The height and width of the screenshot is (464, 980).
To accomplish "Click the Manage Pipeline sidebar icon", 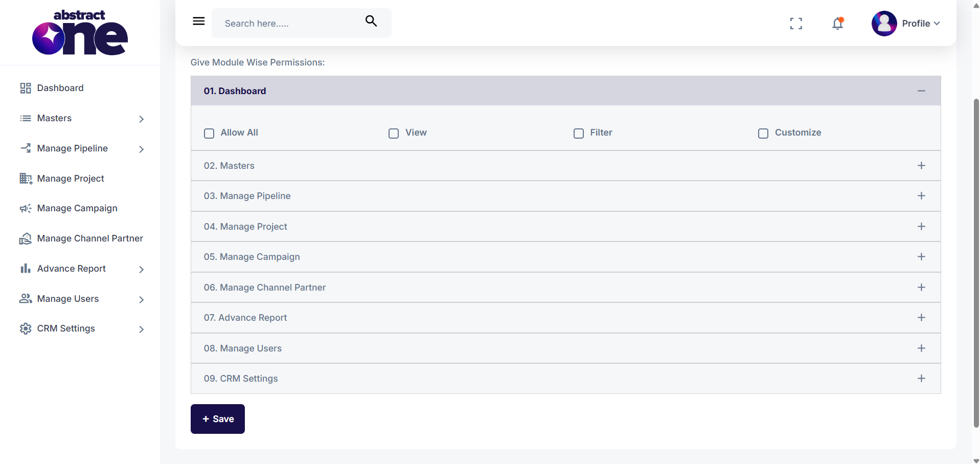I will click(26, 148).
